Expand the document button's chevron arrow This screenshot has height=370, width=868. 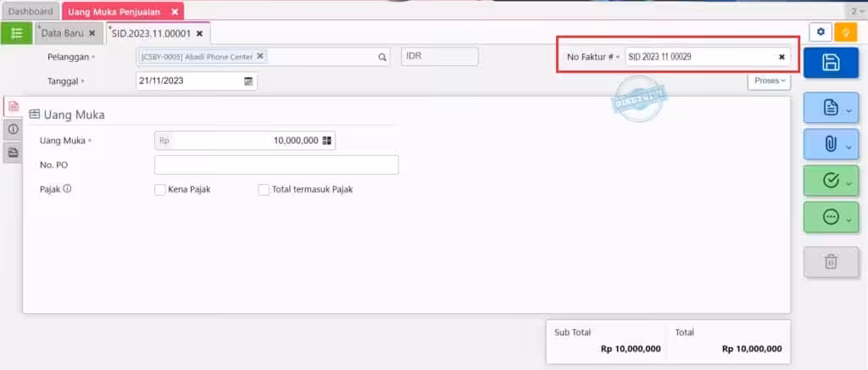[x=849, y=111]
